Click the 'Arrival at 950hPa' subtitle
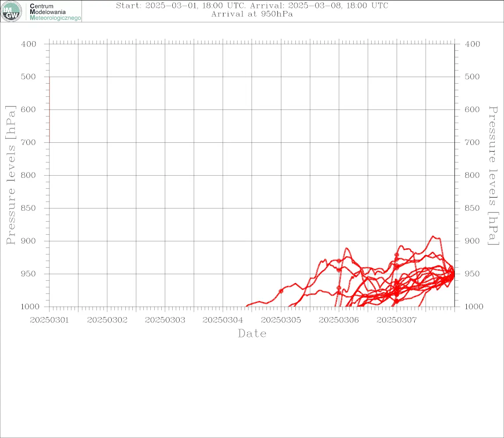 pos(252,14)
